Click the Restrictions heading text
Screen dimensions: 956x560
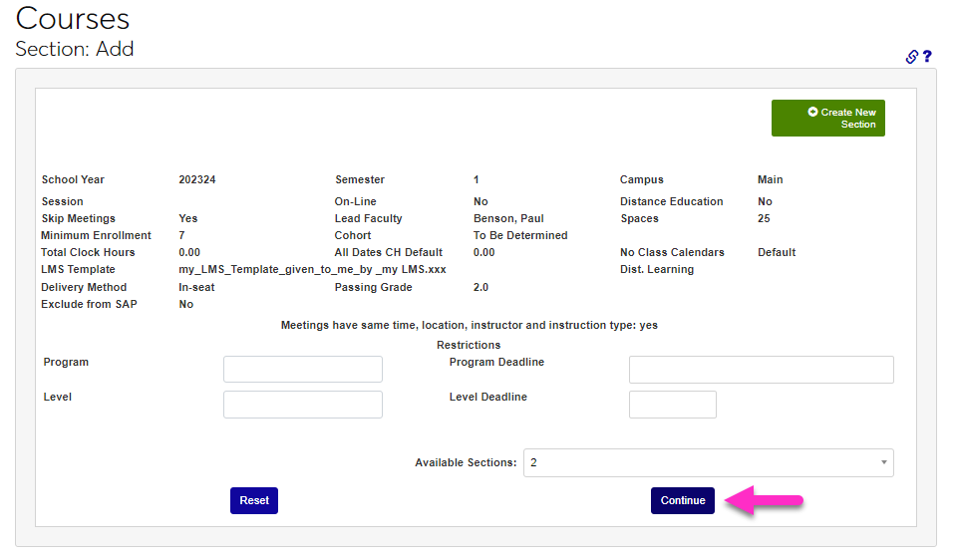click(469, 345)
